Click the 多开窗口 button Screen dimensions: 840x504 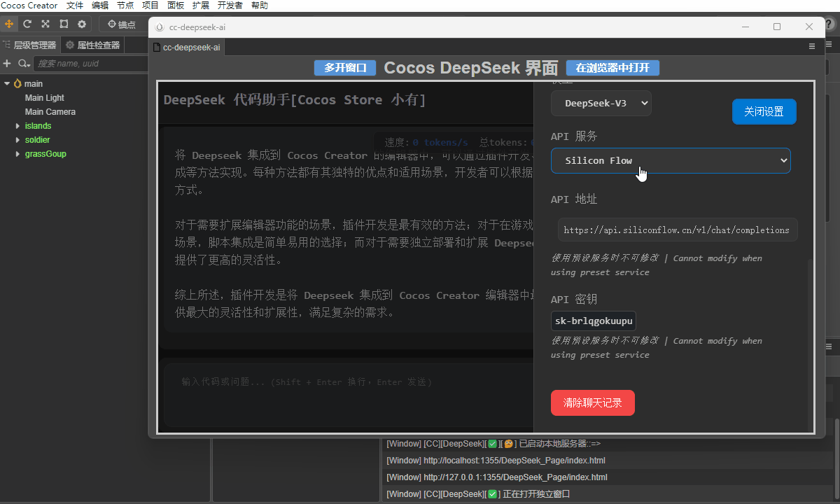click(345, 68)
